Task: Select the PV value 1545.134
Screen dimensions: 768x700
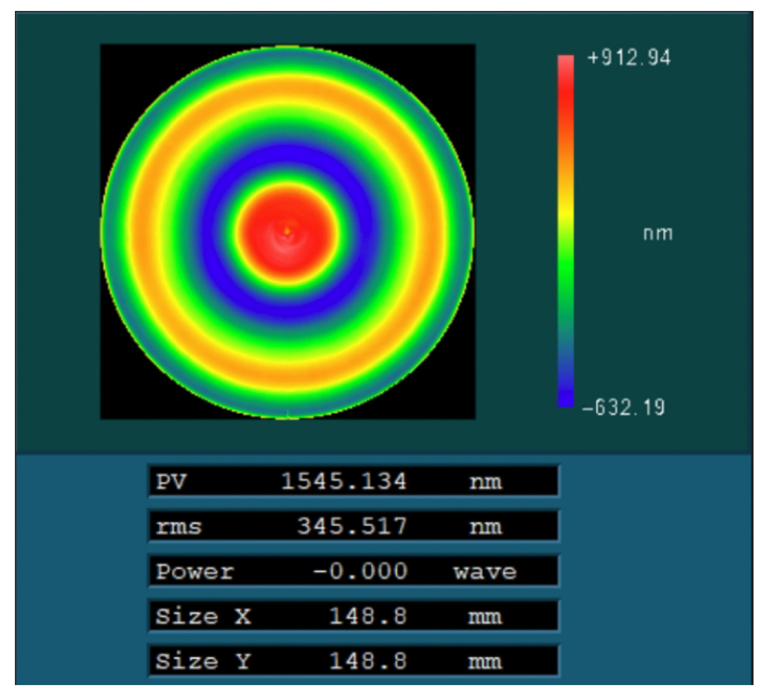Action: click(x=343, y=482)
